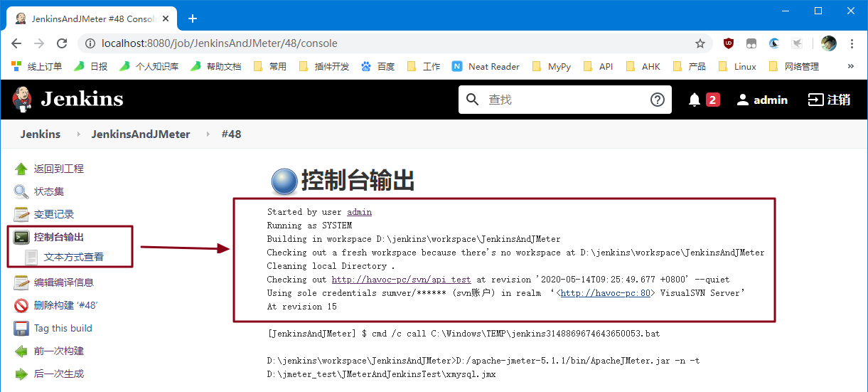Viewport: 868px width, 392px height.
Task: Bookmark this page with star icon
Action: pyautogui.click(x=700, y=43)
